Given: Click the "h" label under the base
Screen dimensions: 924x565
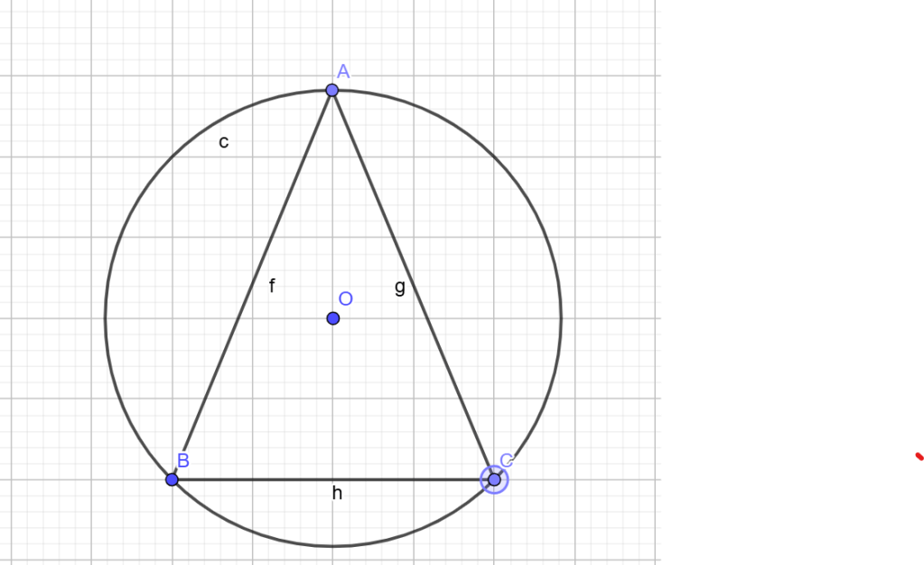Looking at the screenshot, I should click(337, 493).
